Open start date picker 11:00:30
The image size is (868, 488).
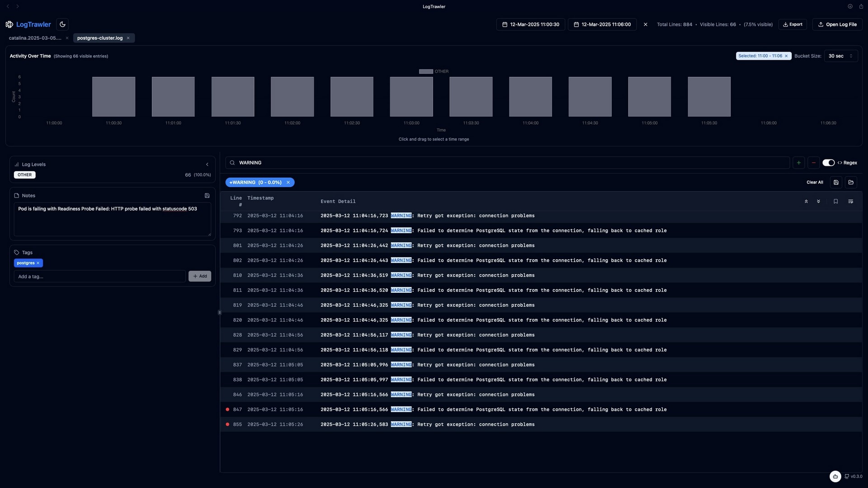tap(531, 24)
